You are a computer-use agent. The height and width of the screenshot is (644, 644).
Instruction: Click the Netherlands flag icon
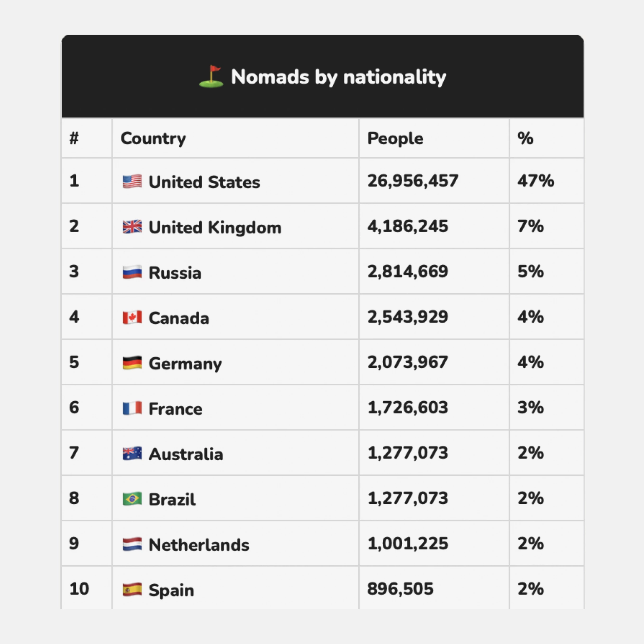tap(132, 544)
